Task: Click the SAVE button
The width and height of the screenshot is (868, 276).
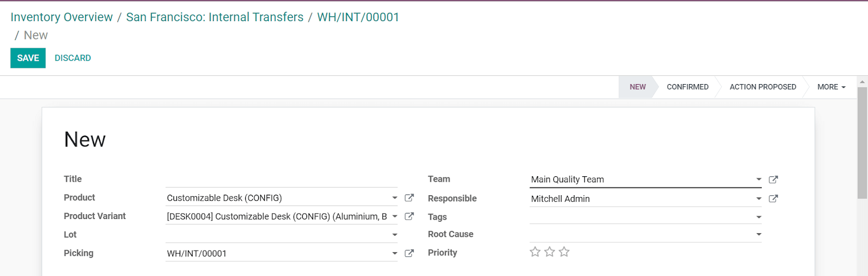Action: [28, 58]
